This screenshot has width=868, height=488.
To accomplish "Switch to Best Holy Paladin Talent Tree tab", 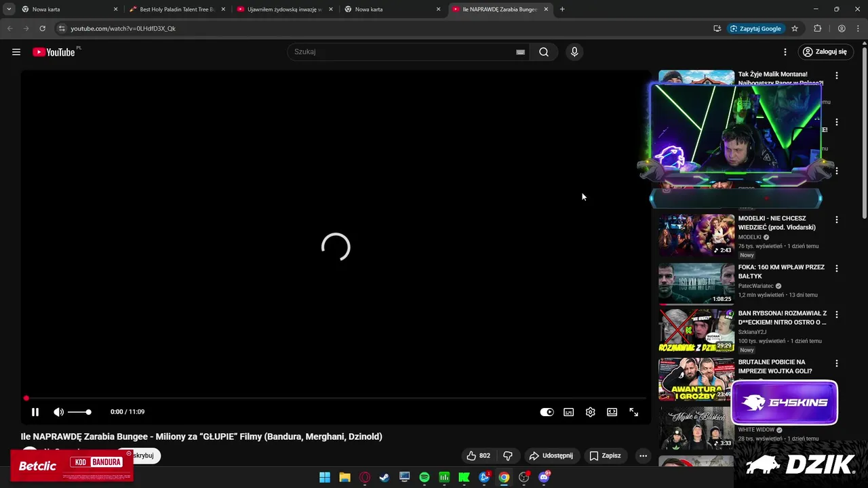I will click(176, 9).
